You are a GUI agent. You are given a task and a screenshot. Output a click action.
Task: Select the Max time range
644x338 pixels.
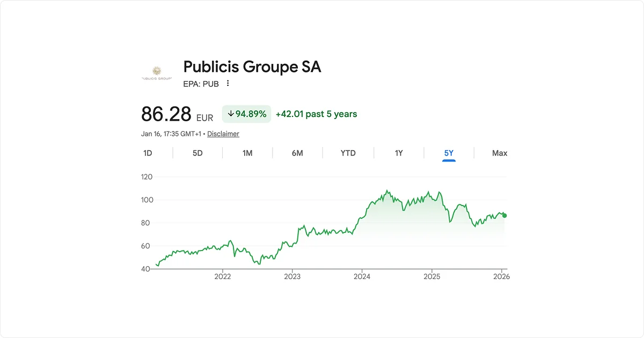click(499, 153)
